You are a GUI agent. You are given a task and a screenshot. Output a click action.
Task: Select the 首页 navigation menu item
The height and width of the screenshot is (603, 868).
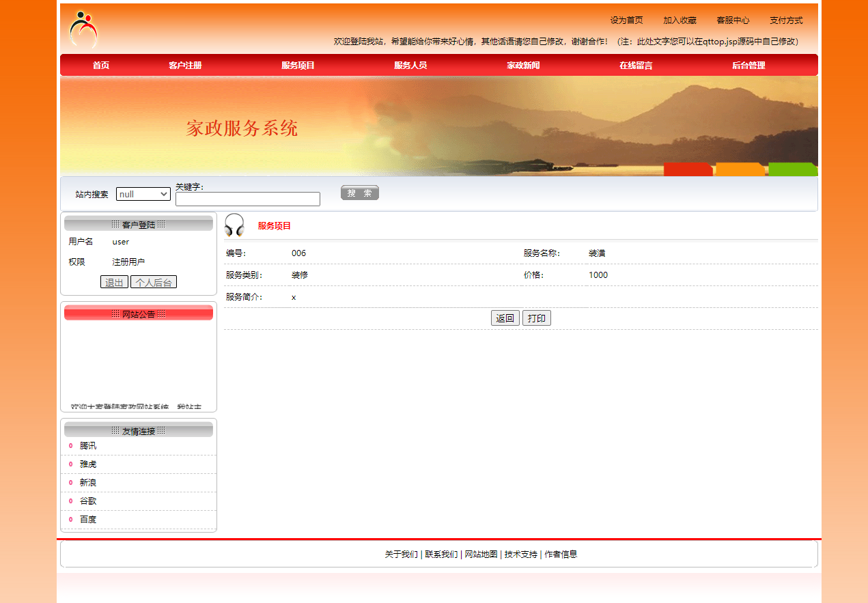point(101,65)
